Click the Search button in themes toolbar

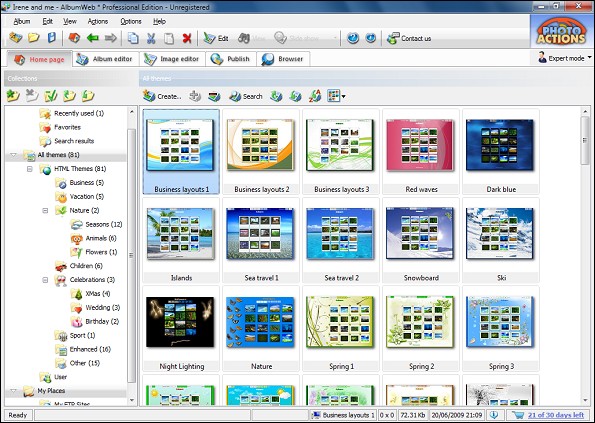(246, 96)
